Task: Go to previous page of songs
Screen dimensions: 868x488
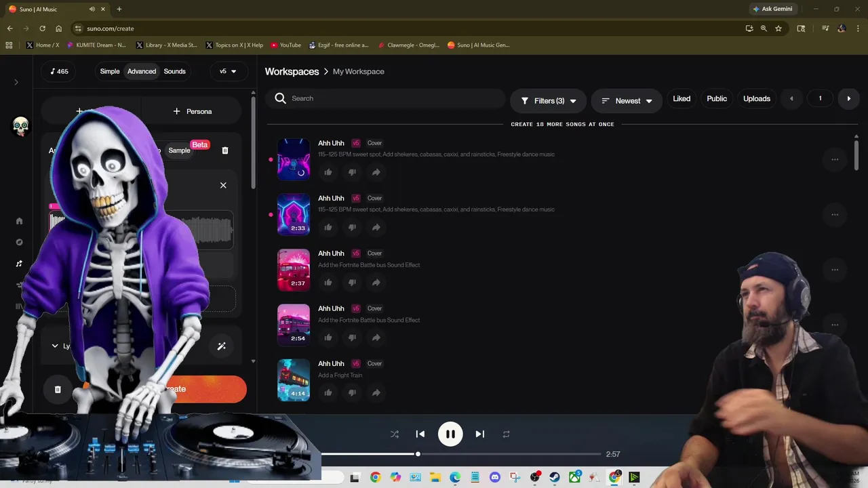Action: tap(791, 98)
